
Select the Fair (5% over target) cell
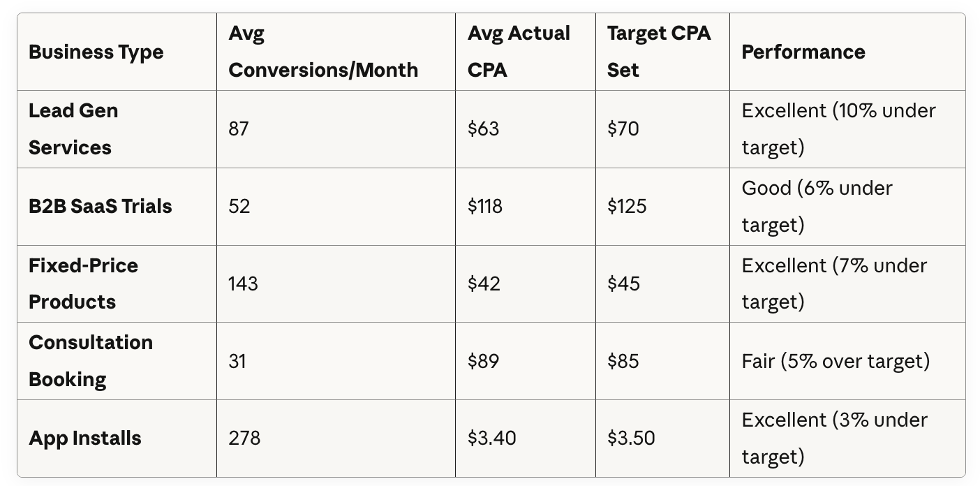[836, 361]
